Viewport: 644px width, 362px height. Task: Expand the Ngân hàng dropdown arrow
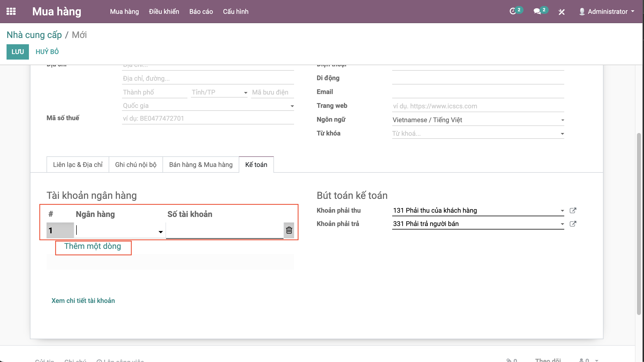[x=160, y=232]
